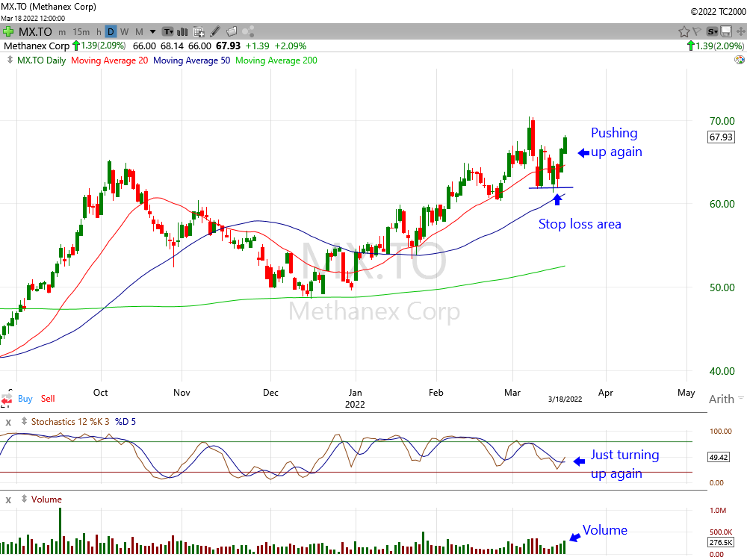This screenshot has height=560, width=747.
Task: Click the Moving Average 200 label
Action: (276, 60)
